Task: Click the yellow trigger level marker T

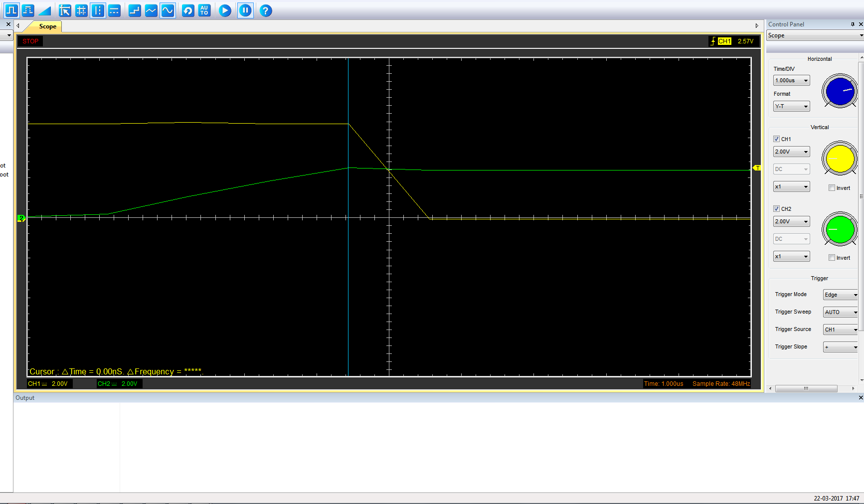Action: 757,168
